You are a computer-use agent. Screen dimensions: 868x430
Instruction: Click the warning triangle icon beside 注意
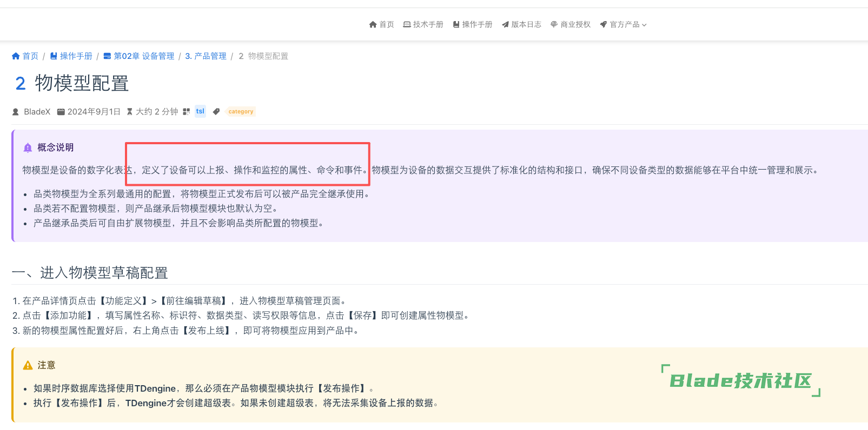(x=28, y=366)
